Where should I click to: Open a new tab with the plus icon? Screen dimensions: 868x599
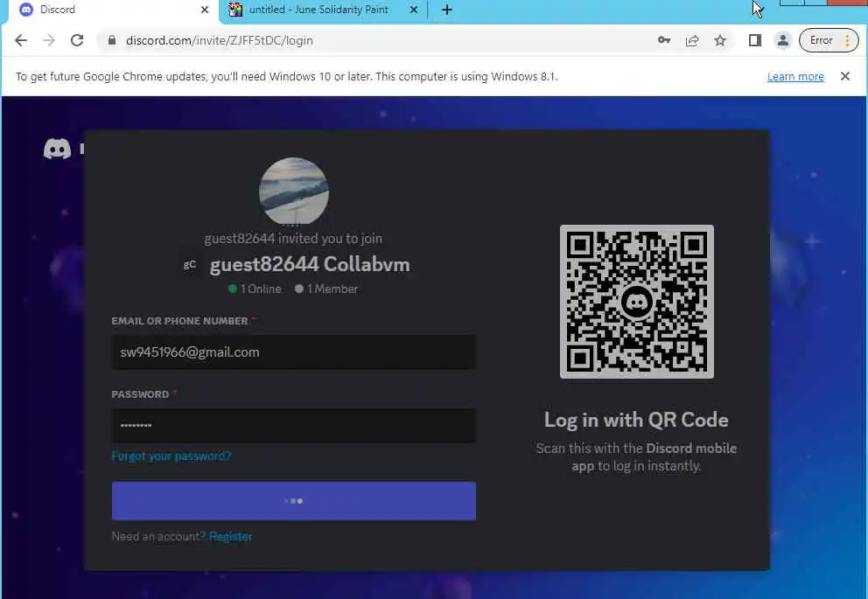tap(447, 10)
